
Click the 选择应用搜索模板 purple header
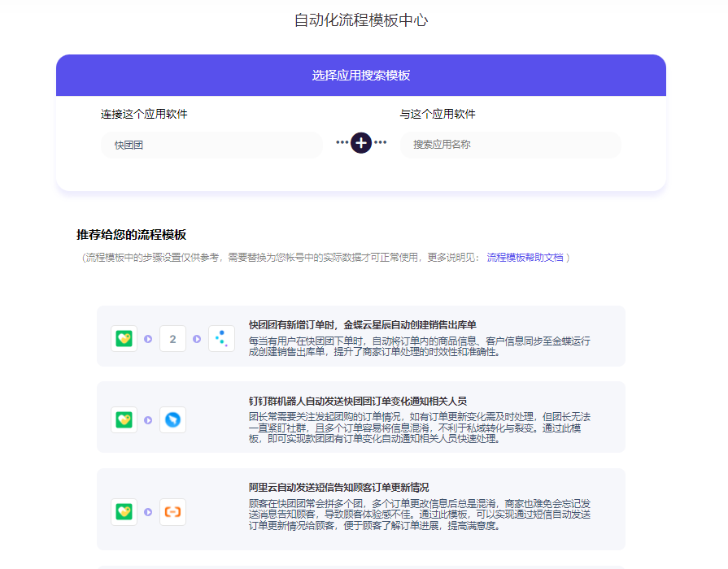(x=361, y=75)
